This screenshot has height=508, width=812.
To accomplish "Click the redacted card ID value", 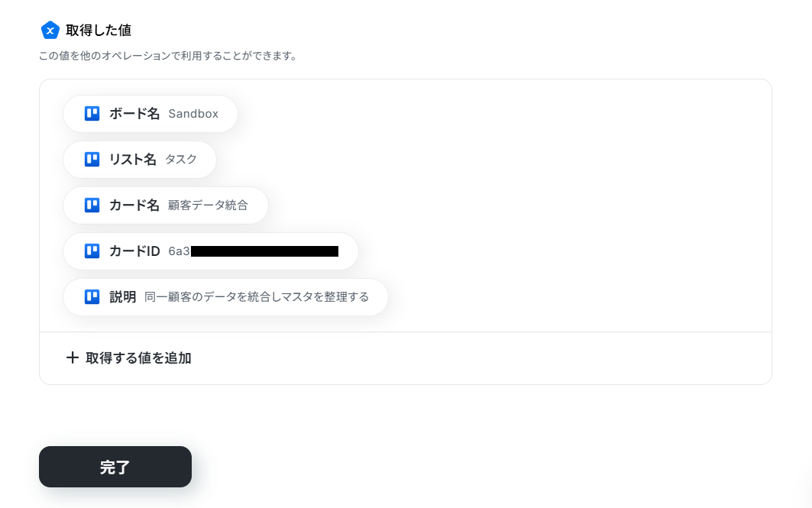I will click(x=254, y=251).
